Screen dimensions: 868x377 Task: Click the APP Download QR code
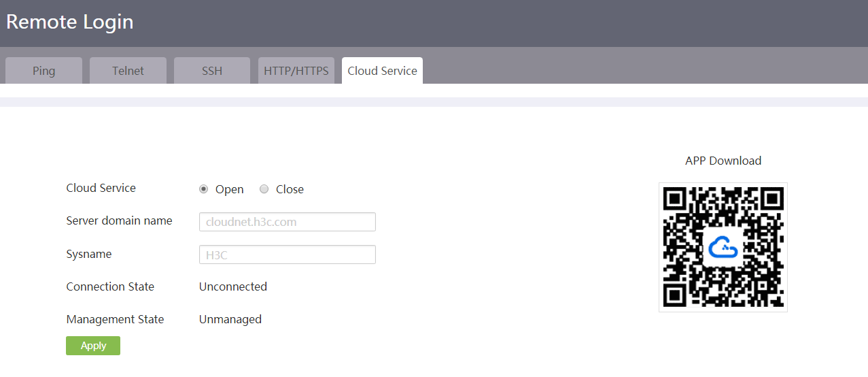[723, 247]
